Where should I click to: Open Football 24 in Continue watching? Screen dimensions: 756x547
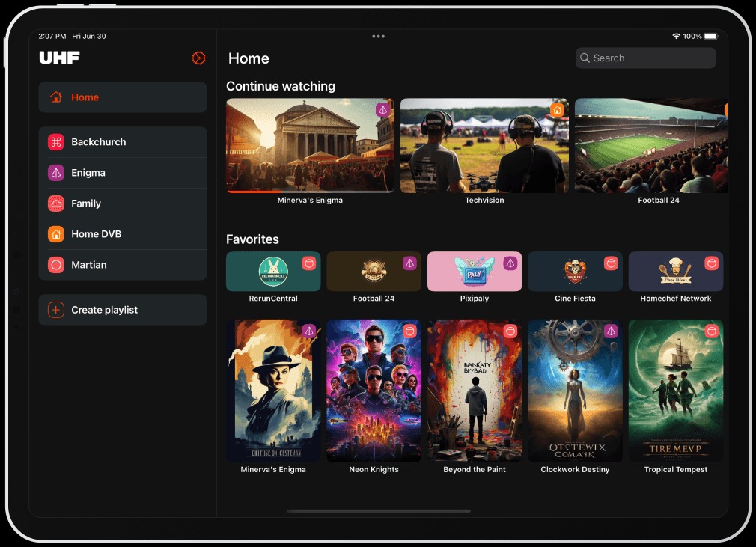tap(651, 146)
